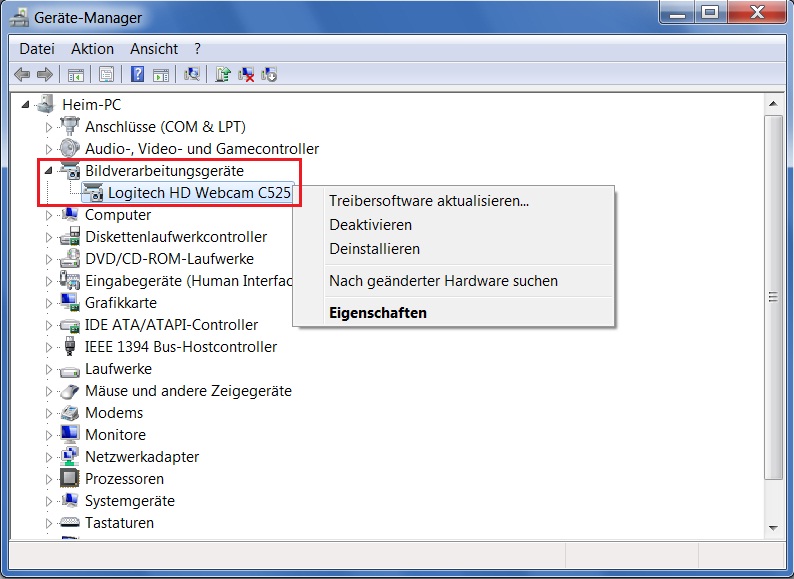Select the Grafikkarte tree row

click(x=121, y=302)
